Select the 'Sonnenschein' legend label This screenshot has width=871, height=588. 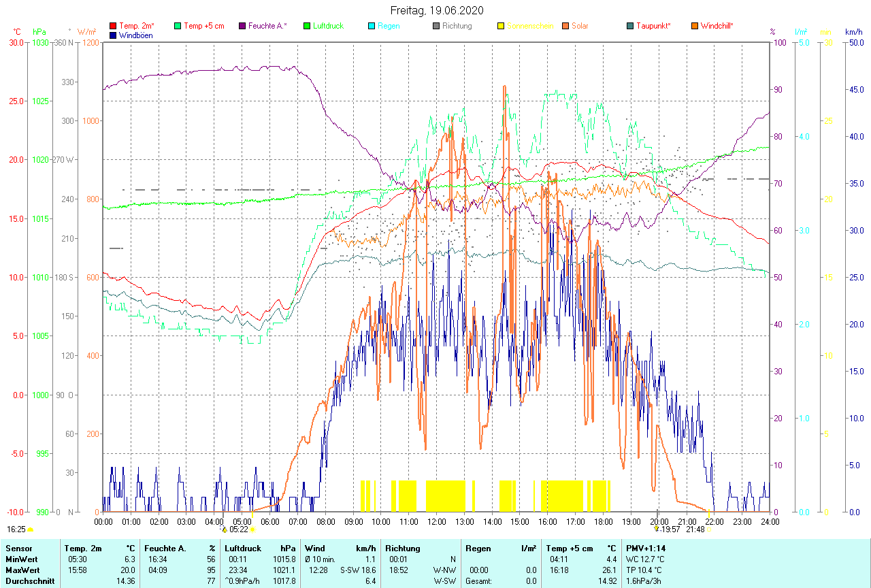pos(530,26)
